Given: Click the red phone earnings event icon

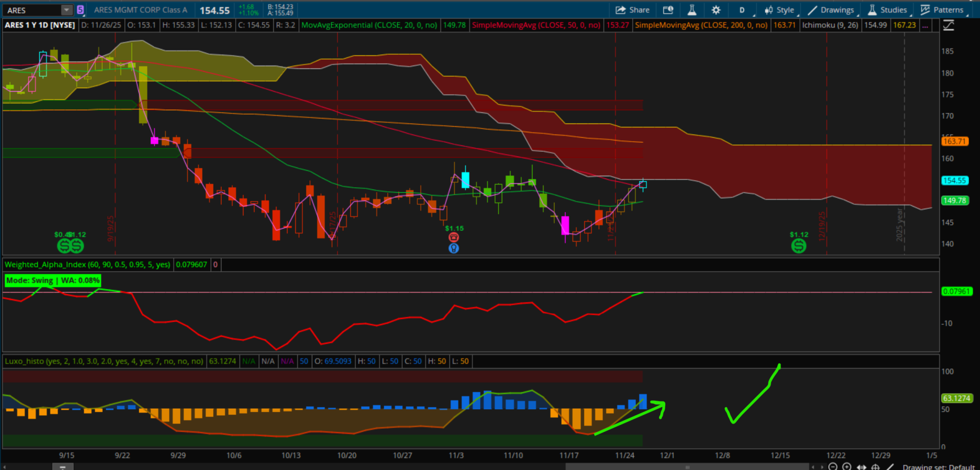Looking at the screenshot, I should (453, 237).
